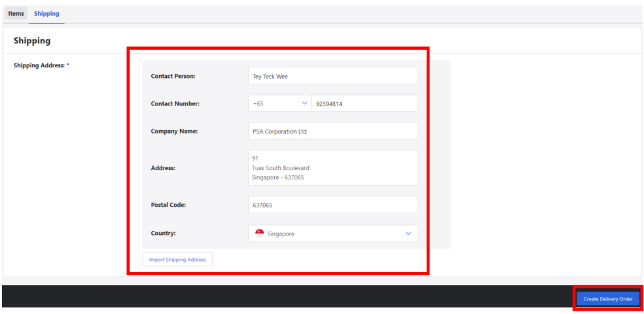Open the +65 country code dropdown
The width and height of the screenshot is (644, 314).
[279, 103]
